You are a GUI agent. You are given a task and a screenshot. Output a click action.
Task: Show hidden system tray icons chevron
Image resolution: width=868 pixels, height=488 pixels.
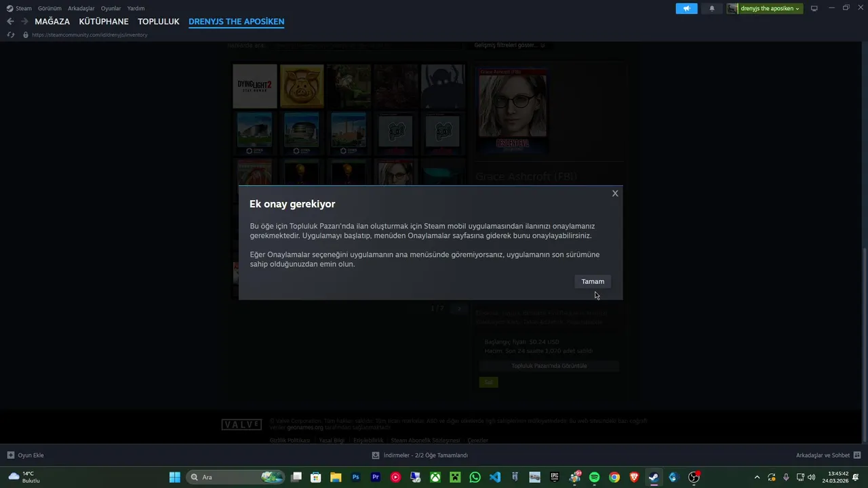[x=757, y=477]
